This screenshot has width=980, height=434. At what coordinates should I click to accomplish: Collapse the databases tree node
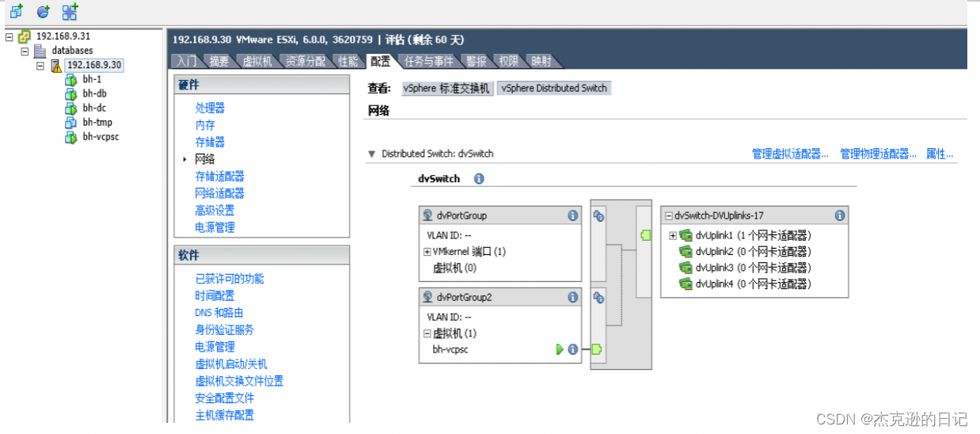pos(25,51)
